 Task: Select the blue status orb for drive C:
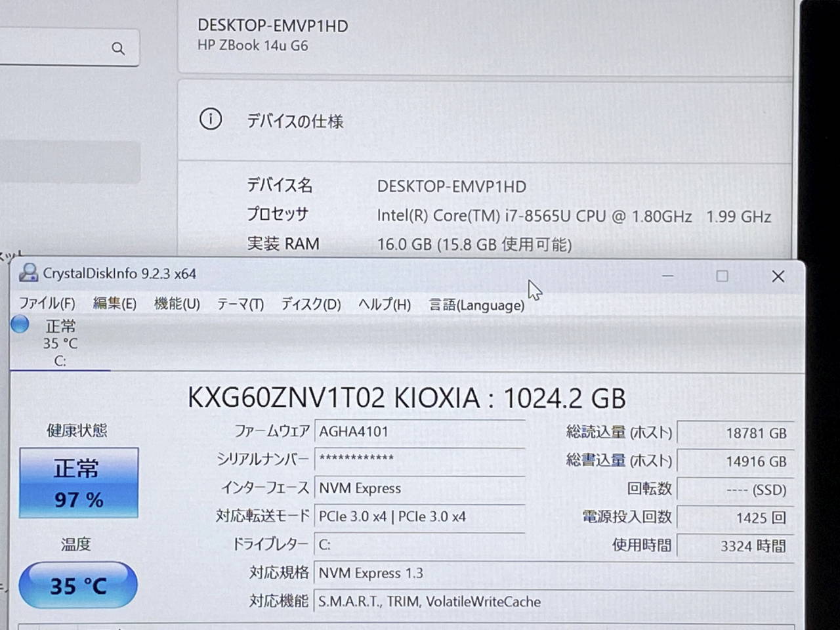tap(20, 324)
